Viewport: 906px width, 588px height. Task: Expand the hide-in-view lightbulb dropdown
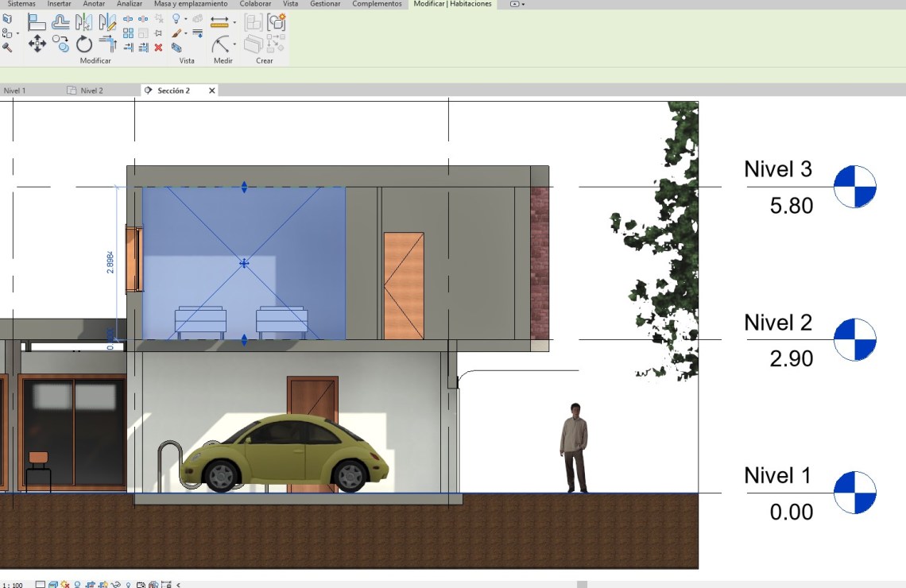tap(185, 18)
